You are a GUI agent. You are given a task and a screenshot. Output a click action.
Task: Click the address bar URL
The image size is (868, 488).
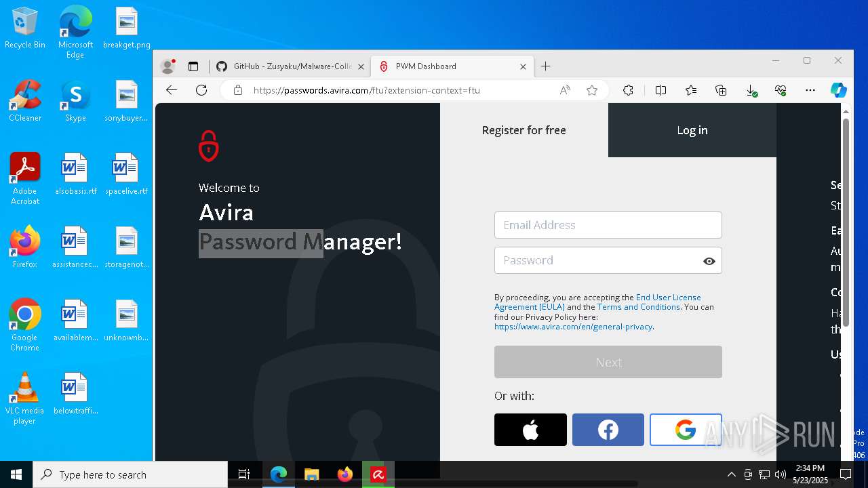click(366, 90)
